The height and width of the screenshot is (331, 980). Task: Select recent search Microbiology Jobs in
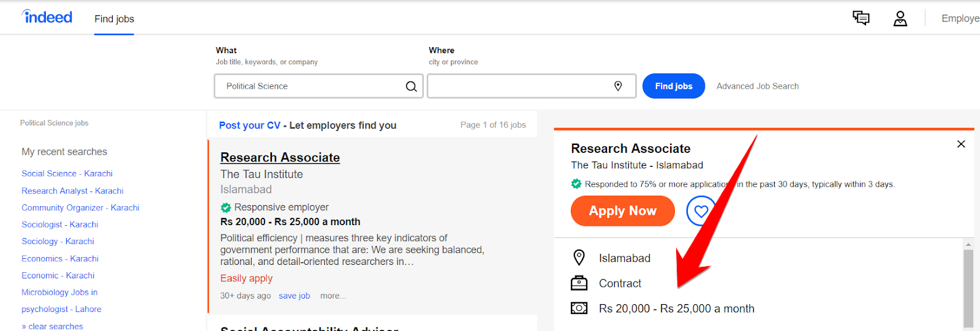[x=59, y=292]
